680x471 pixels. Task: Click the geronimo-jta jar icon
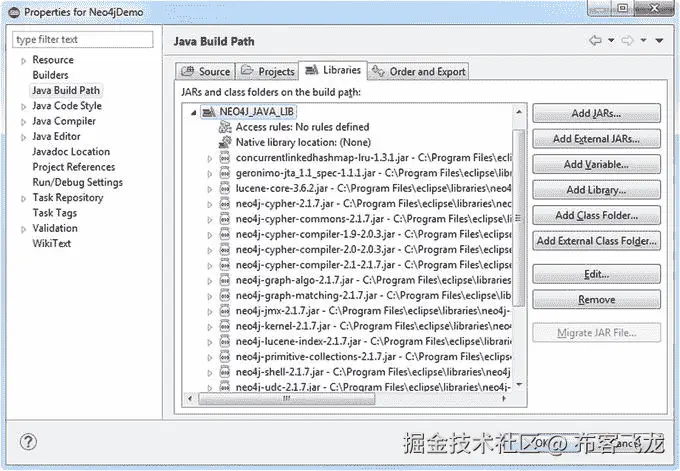tap(225, 173)
